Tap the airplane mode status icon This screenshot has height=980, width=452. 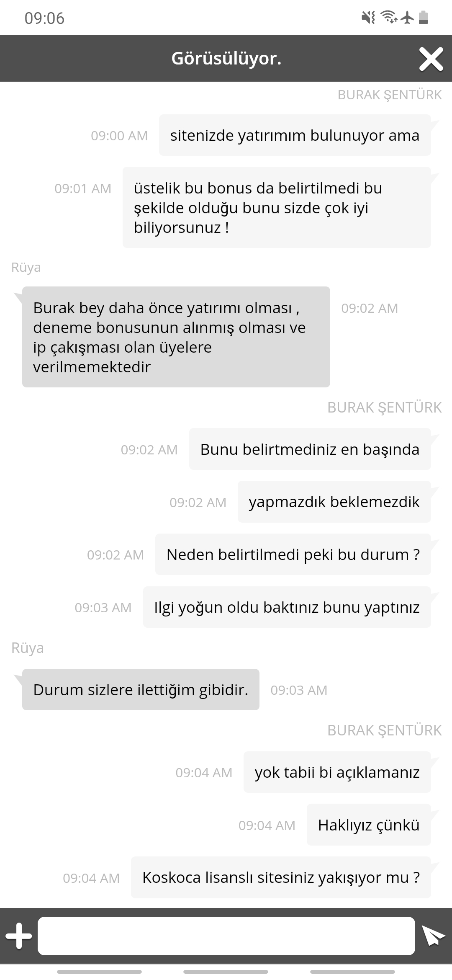(x=407, y=18)
